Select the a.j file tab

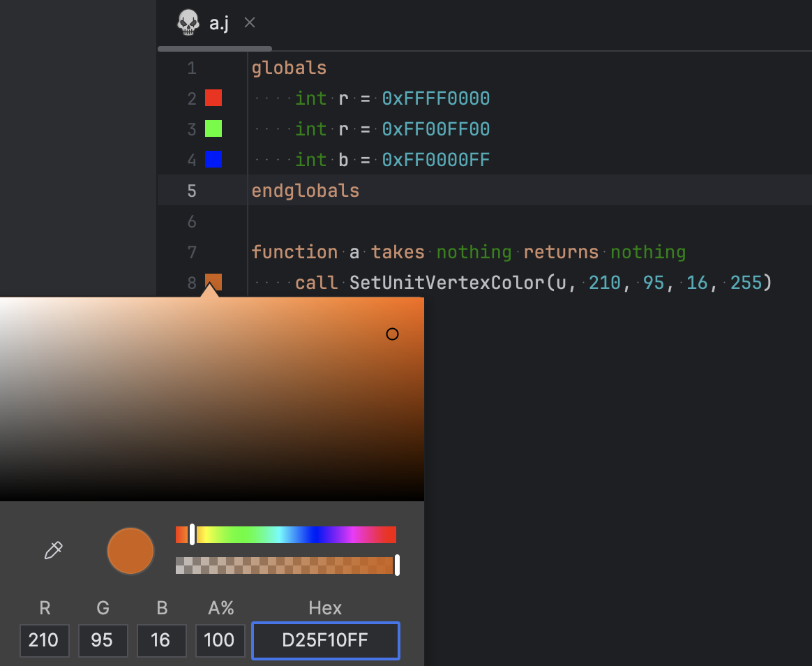point(219,24)
